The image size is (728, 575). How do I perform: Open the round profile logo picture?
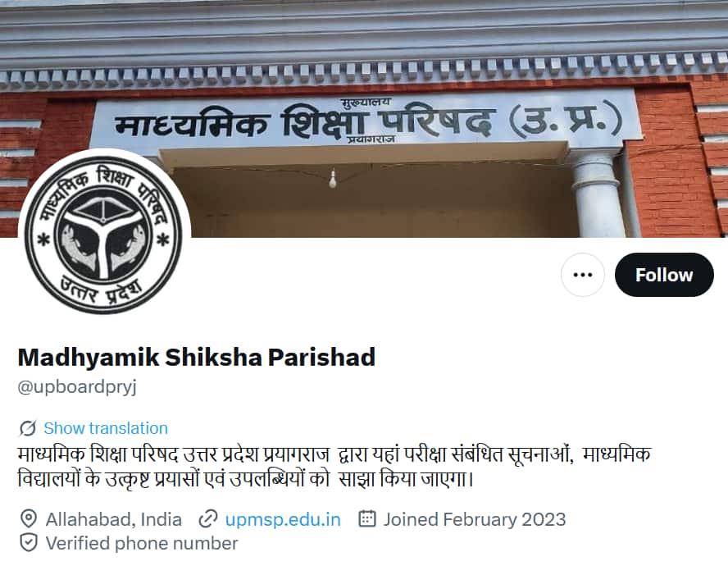104,234
